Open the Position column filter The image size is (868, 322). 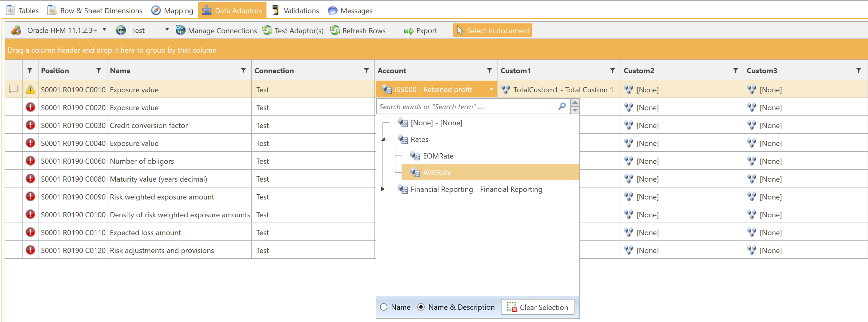99,70
